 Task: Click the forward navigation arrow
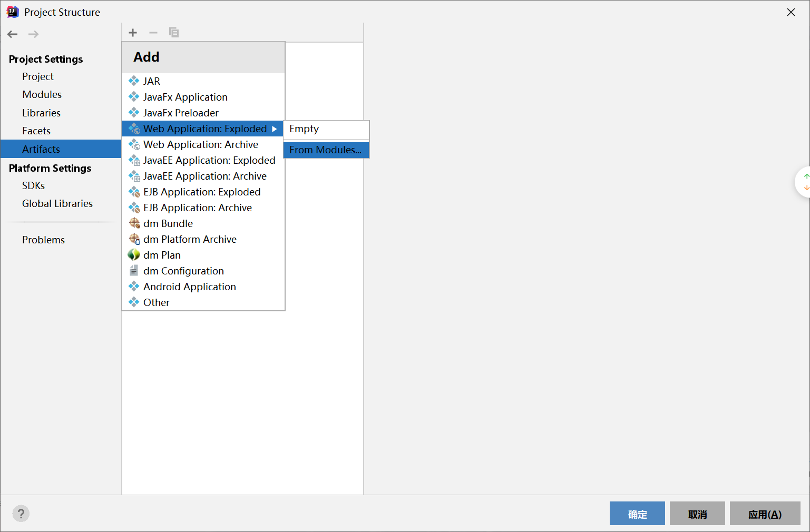tap(33, 34)
